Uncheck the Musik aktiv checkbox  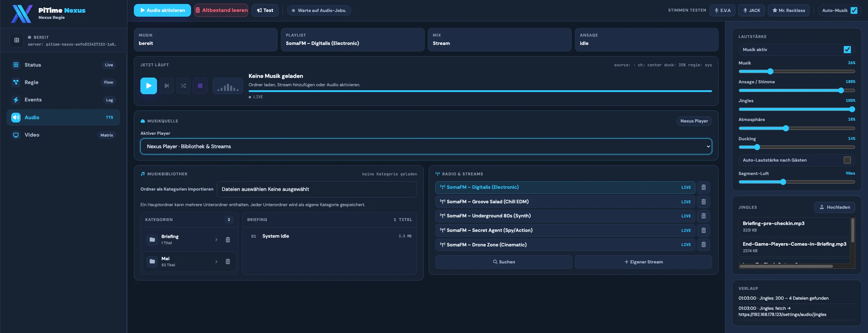click(x=847, y=50)
